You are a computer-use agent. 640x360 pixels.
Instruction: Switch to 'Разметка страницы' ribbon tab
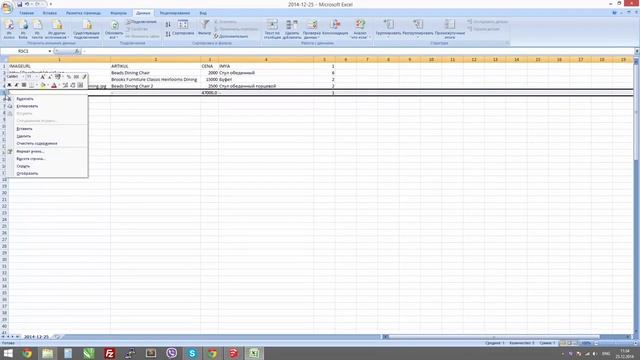click(x=83, y=13)
